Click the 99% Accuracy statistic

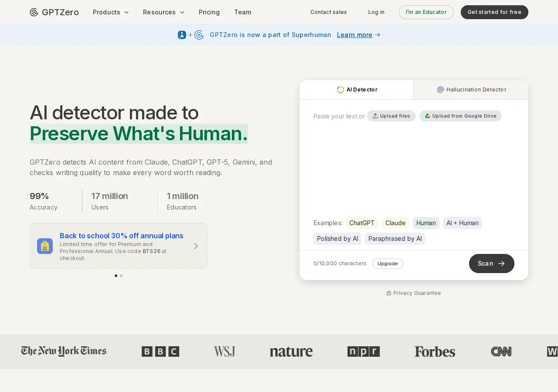44,201
